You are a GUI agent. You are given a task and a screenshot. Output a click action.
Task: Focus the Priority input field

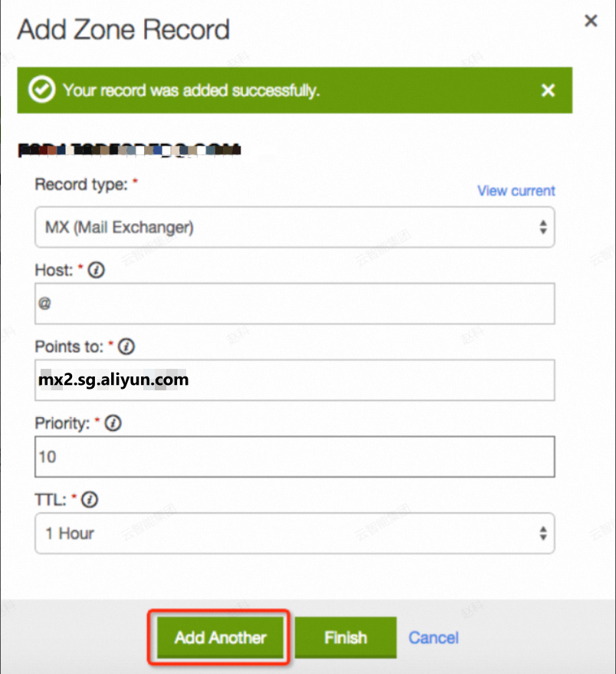295,456
